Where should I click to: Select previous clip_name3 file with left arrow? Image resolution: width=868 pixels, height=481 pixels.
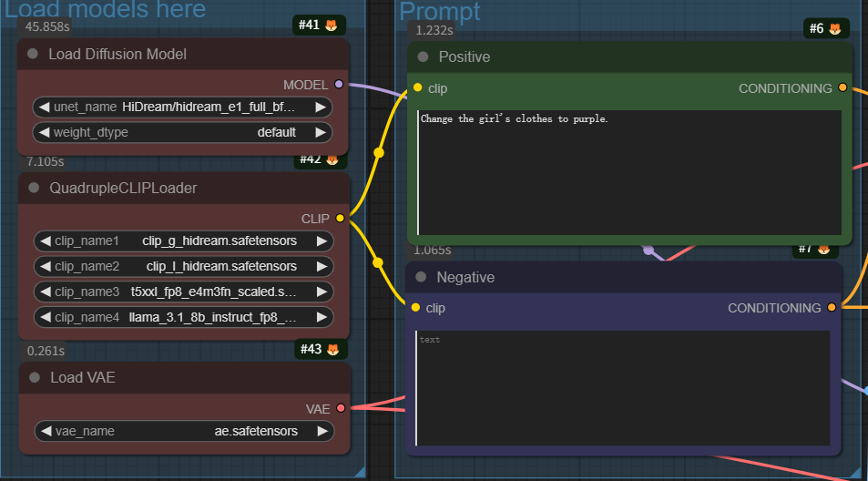[46, 292]
